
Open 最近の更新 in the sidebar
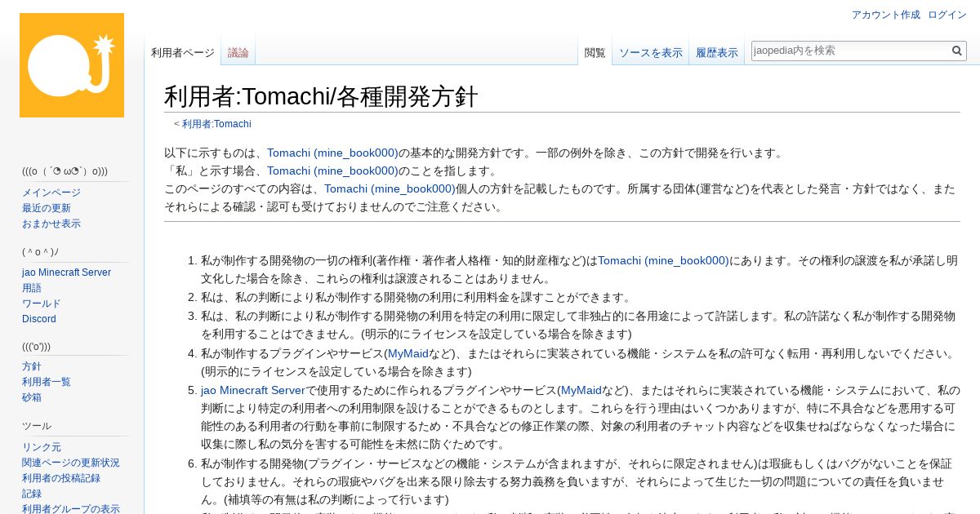[47, 208]
